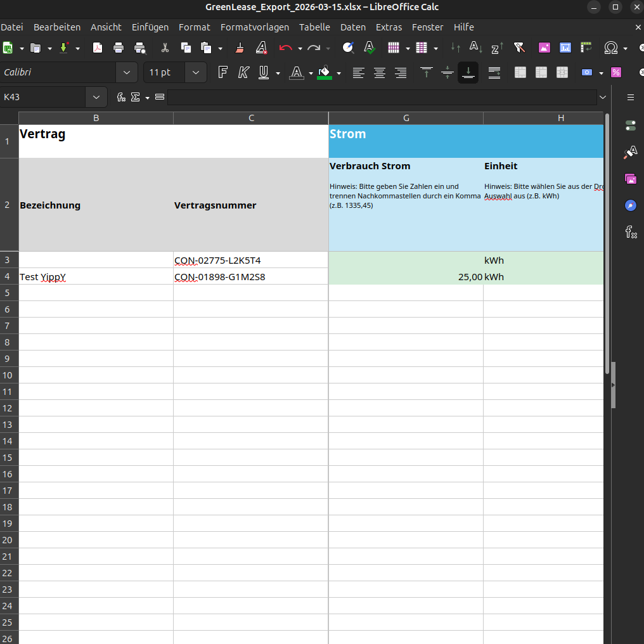Select the Clone Formatting tool
This screenshot has height=644, width=644.
pyautogui.click(x=239, y=48)
